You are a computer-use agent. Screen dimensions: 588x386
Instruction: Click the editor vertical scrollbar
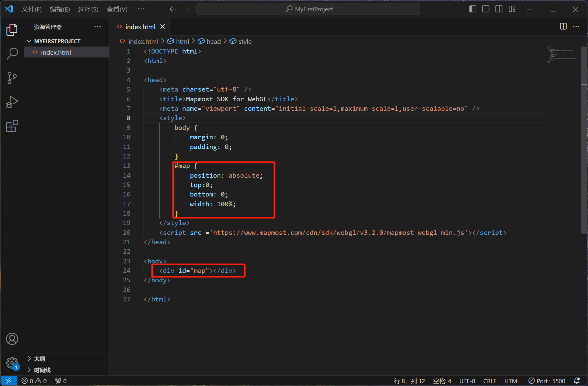[584, 140]
